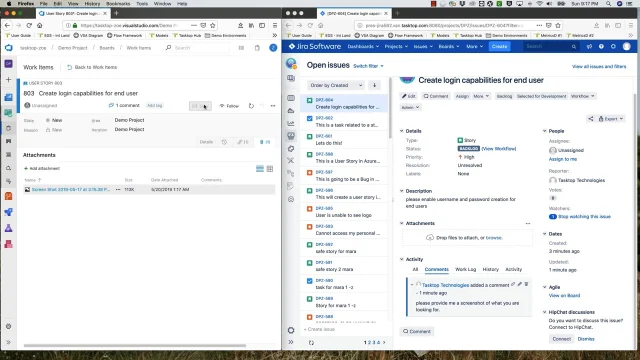Open the Admin dropdown
The image size is (640, 360).
[x=410, y=107]
